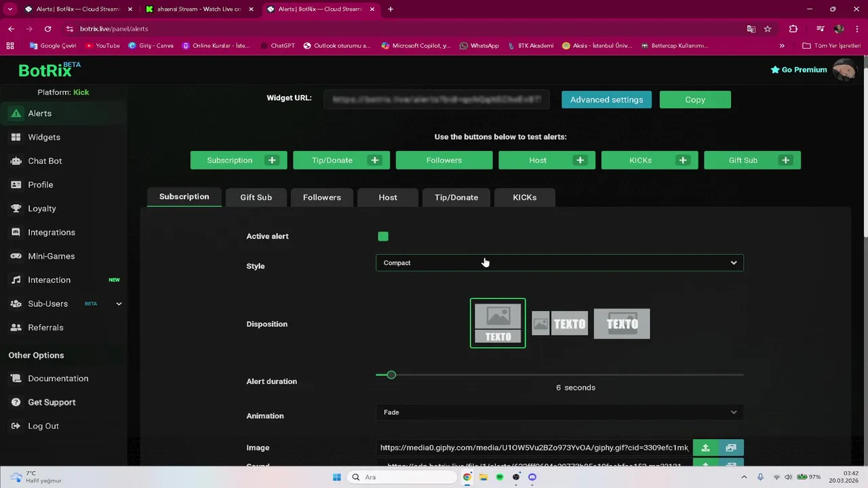Test the Followers alert button
This screenshot has height=488, width=868.
444,160
